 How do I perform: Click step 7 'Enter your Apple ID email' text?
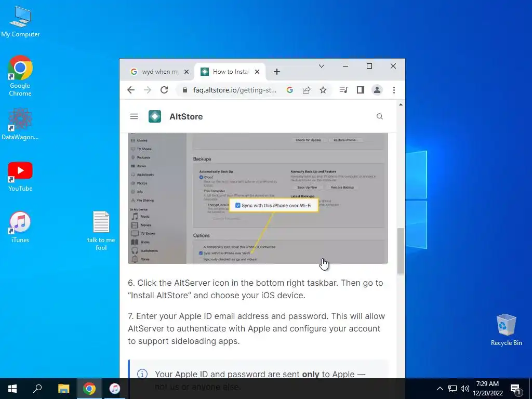pyautogui.click(x=257, y=328)
